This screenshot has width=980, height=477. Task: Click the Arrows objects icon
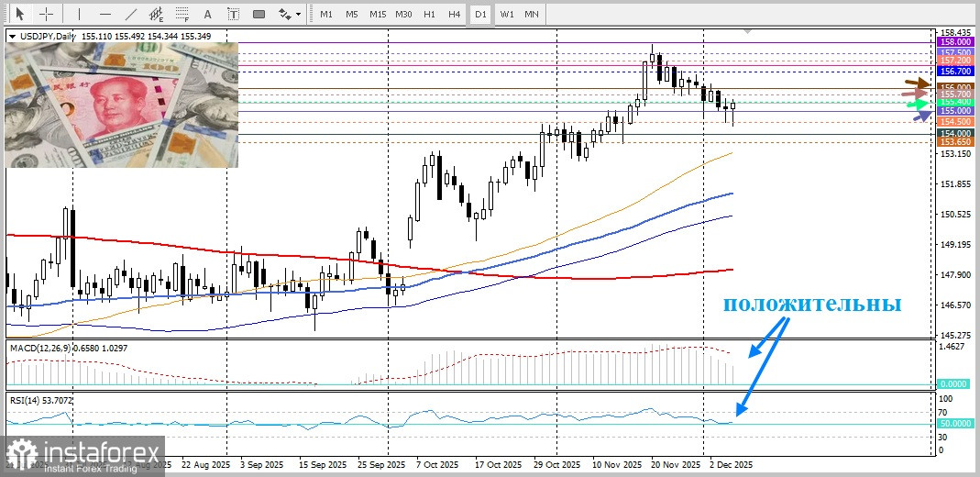click(x=284, y=14)
